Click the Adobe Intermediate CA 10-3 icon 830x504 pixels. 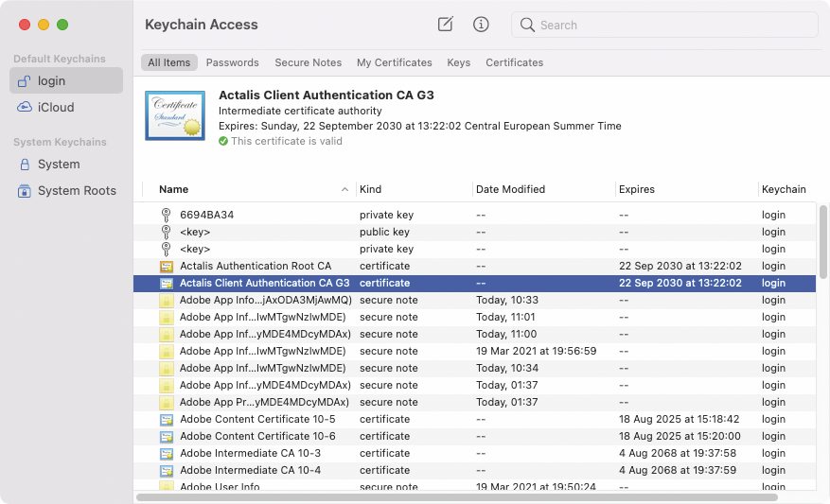tap(167, 453)
